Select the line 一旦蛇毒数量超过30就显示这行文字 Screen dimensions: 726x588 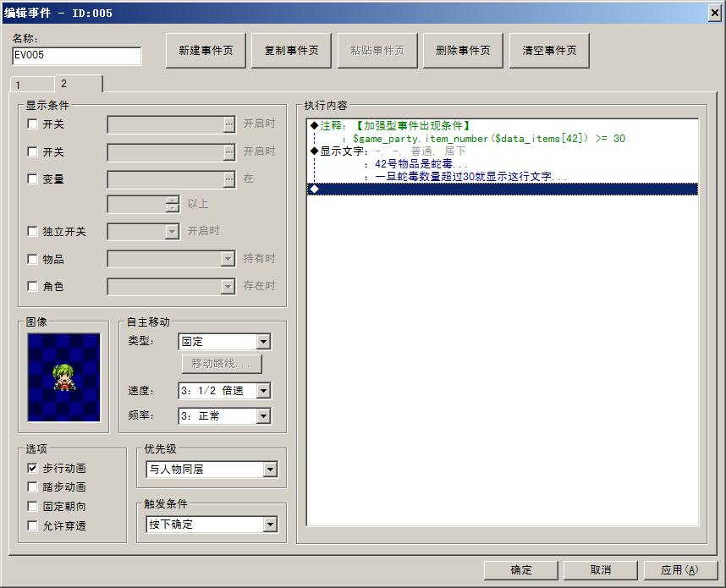pyautogui.click(x=503, y=176)
